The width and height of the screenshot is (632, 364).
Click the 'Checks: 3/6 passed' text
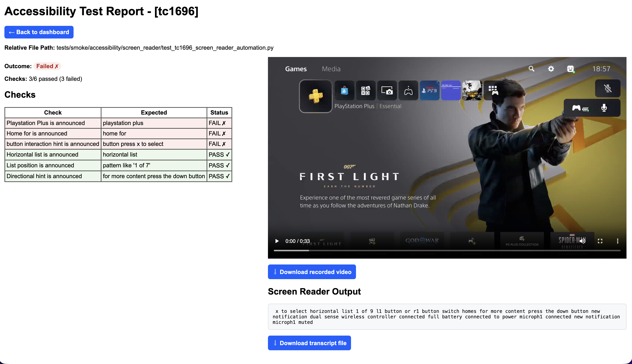pyautogui.click(x=43, y=79)
